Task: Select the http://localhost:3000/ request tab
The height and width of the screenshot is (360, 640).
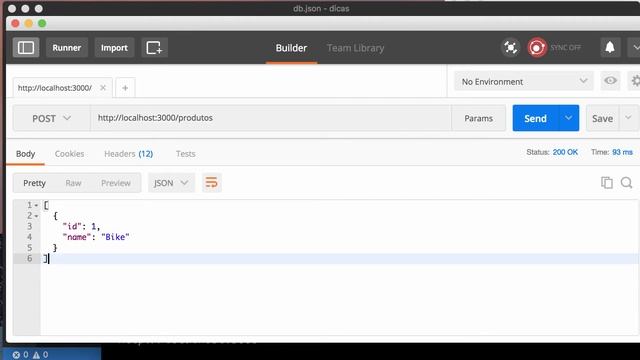Action: [x=55, y=88]
